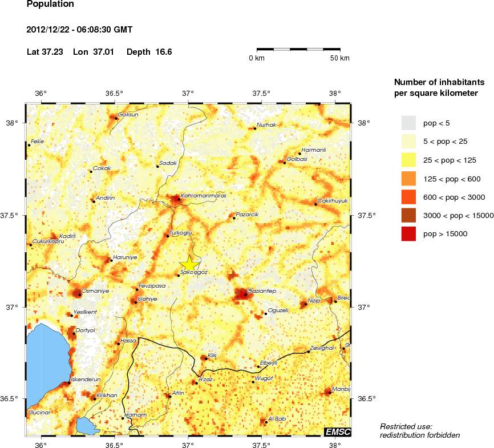Screen dimensions: 494x448
Task: Select the dark red 'pop > 15000' swatch
Action: pyautogui.click(x=408, y=233)
